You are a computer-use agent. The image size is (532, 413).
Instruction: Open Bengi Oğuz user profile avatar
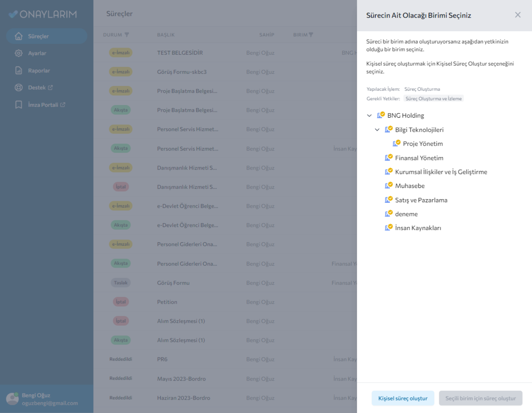13,399
